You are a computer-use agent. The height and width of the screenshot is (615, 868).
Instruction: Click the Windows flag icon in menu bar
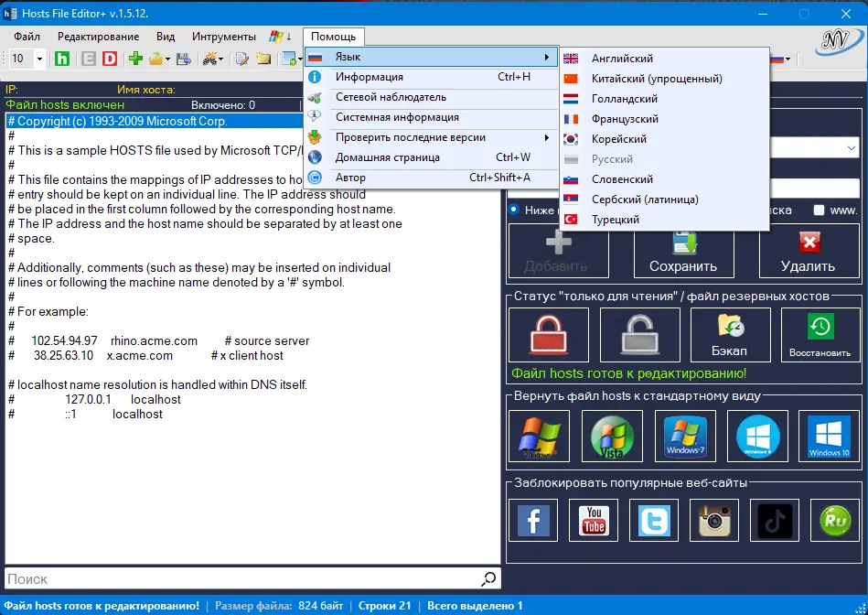tap(276, 37)
